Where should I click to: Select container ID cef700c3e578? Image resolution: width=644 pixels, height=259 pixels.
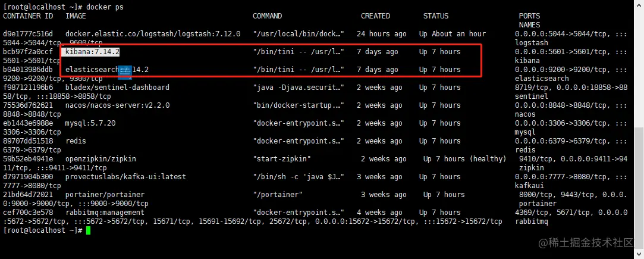pyautogui.click(x=28, y=213)
